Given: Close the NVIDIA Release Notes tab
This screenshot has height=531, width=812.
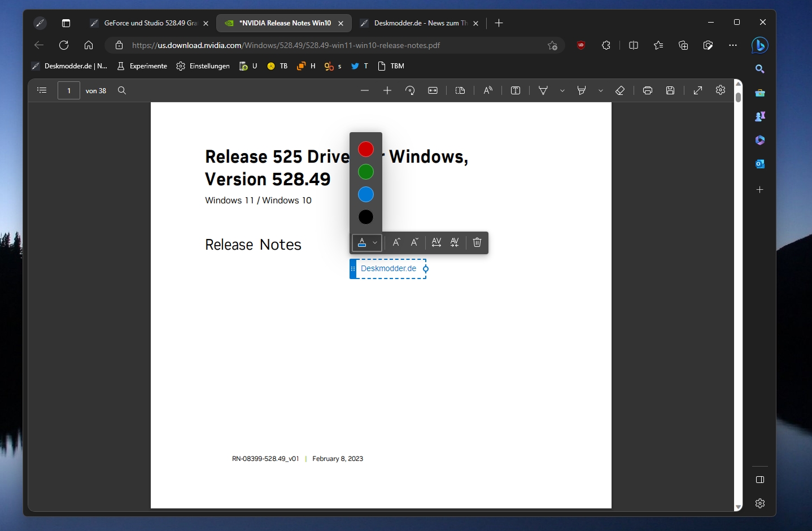Looking at the screenshot, I should (x=340, y=23).
